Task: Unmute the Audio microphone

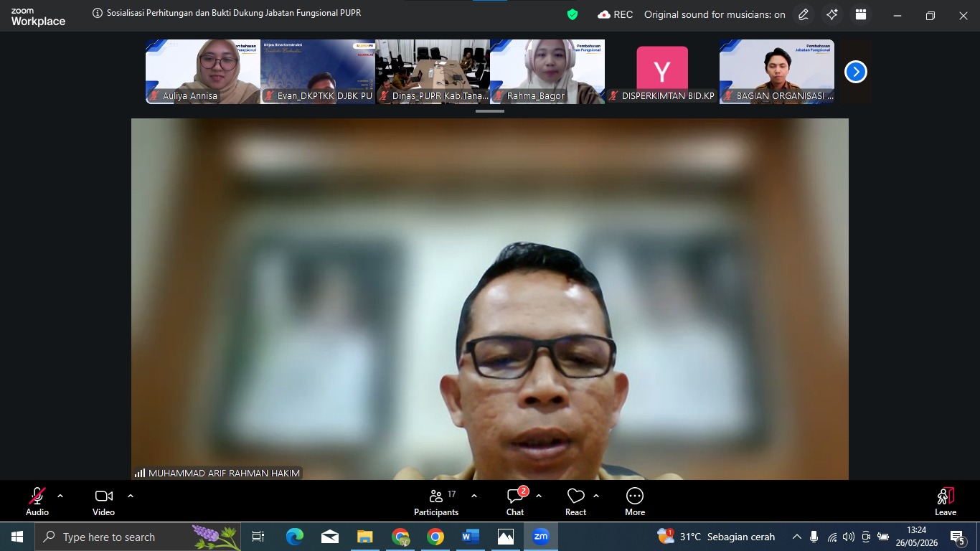Action: (37, 501)
